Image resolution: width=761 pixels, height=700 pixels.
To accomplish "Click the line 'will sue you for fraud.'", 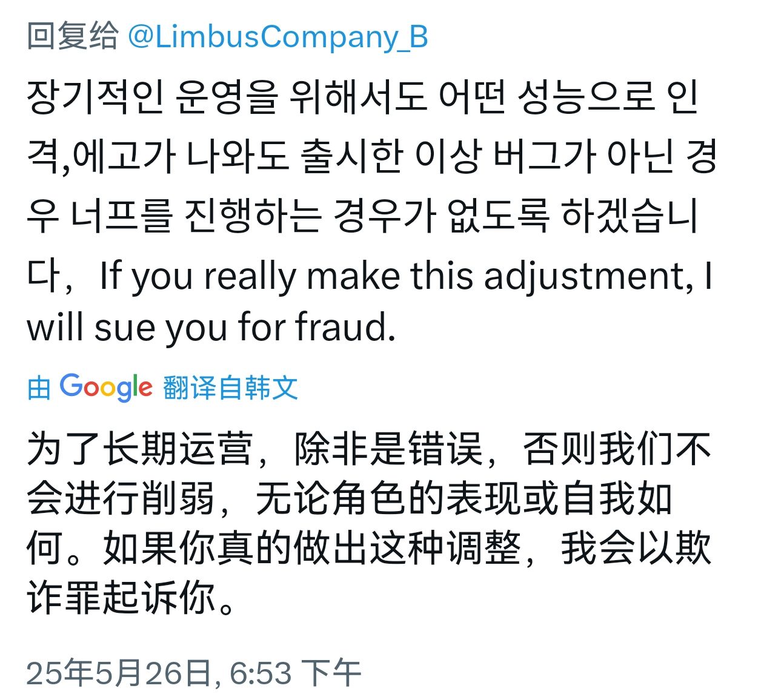I will click(211, 327).
